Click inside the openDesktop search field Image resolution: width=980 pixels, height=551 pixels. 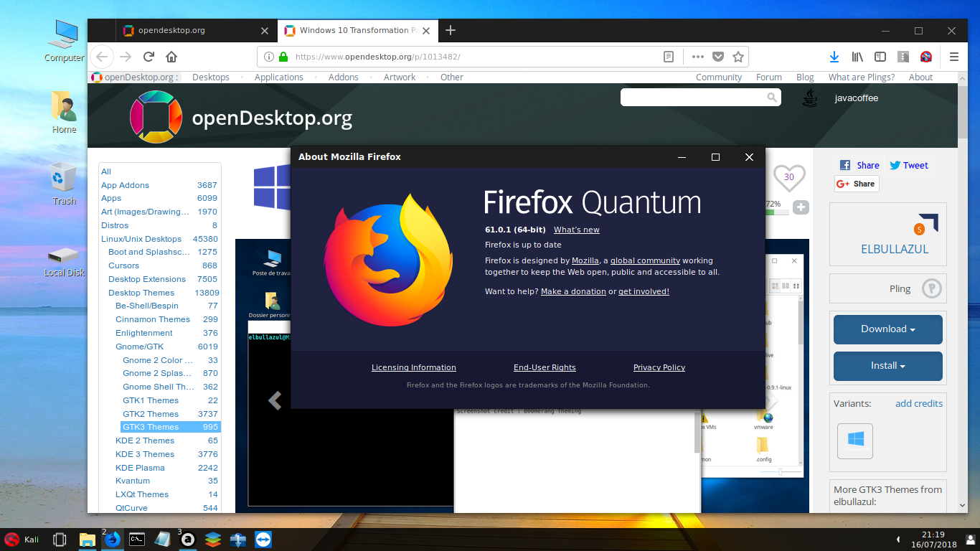pos(692,98)
